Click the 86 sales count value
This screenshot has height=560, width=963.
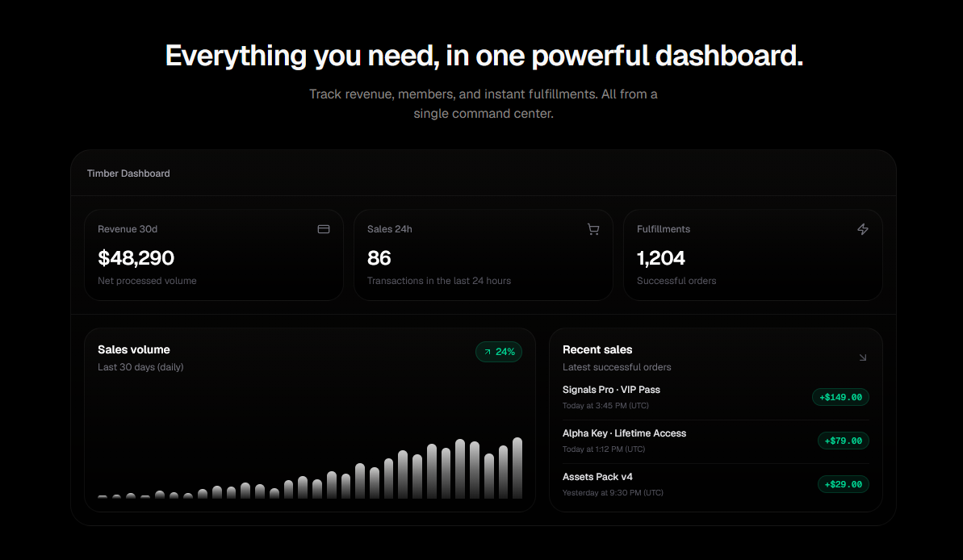coord(379,258)
